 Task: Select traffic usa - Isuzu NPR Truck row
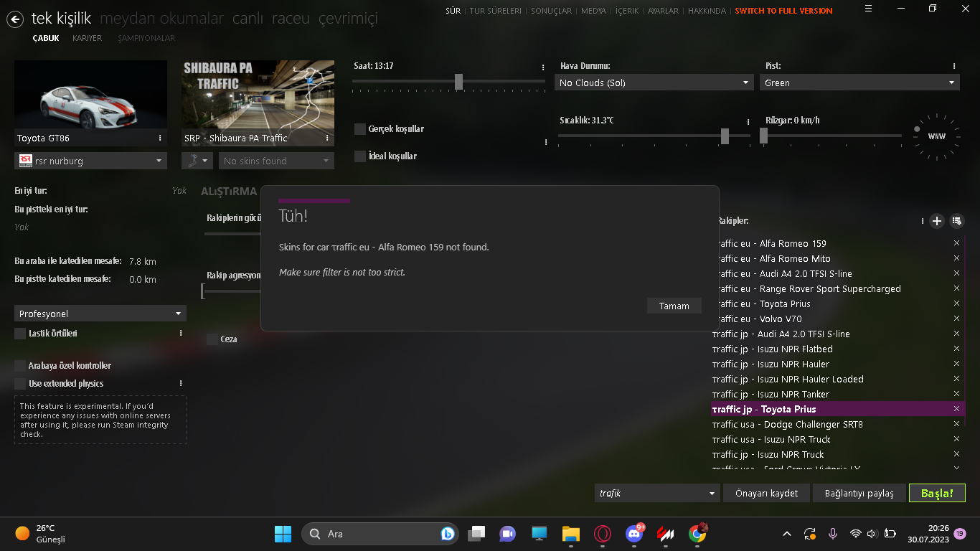click(x=836, y=439)
